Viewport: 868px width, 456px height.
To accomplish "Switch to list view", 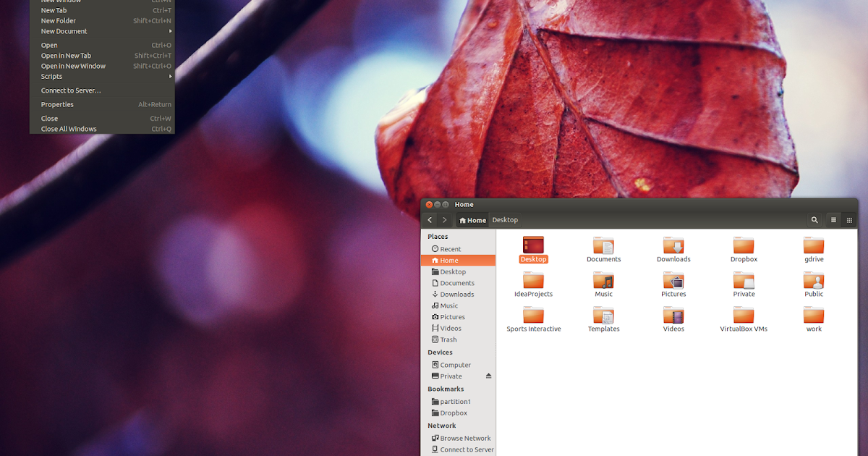I will [832, 219].
